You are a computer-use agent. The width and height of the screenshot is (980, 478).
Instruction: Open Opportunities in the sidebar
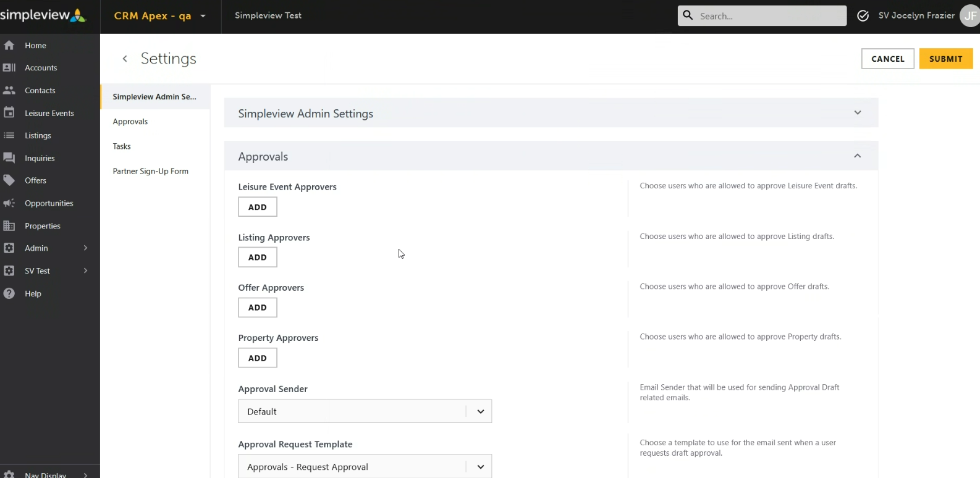(49, 203)
